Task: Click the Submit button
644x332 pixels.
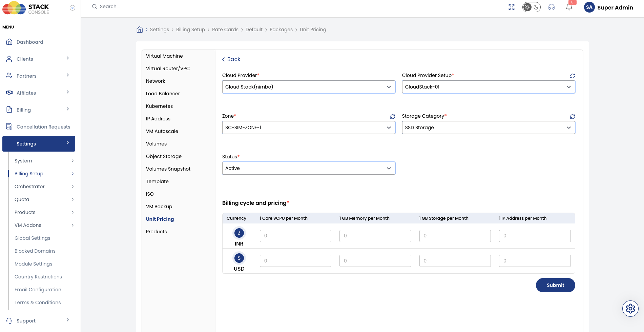Action: pos(555,285)
